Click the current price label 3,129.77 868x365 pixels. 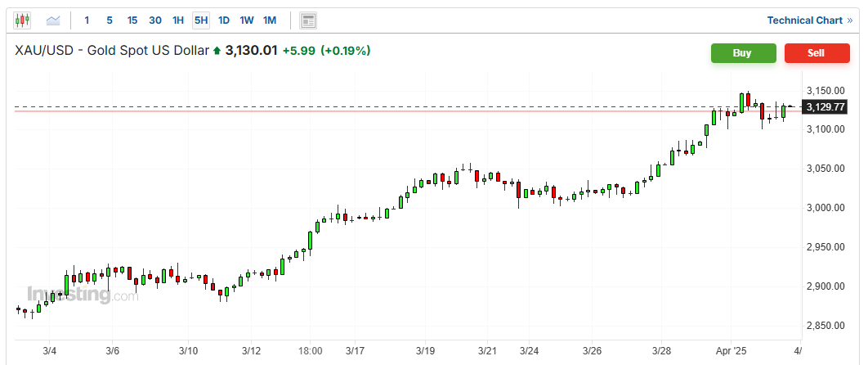tap(825, 106)
